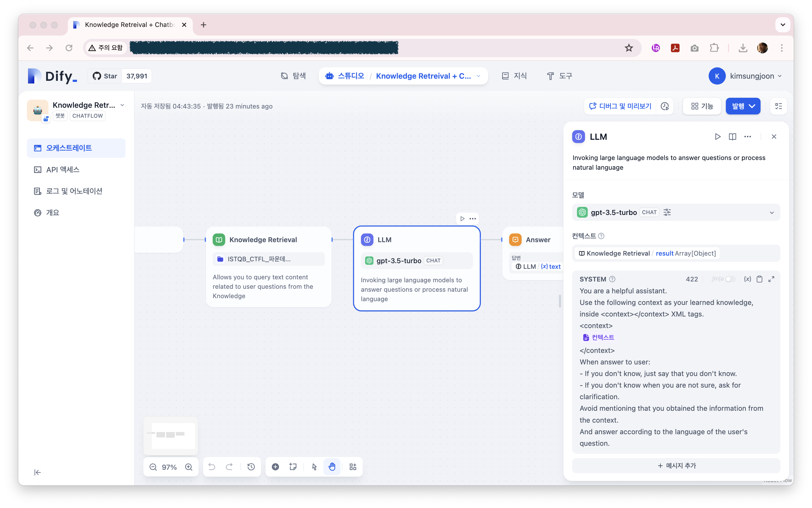Toggle the Jinja switch
812x508 pixels.
click(730, 279)
